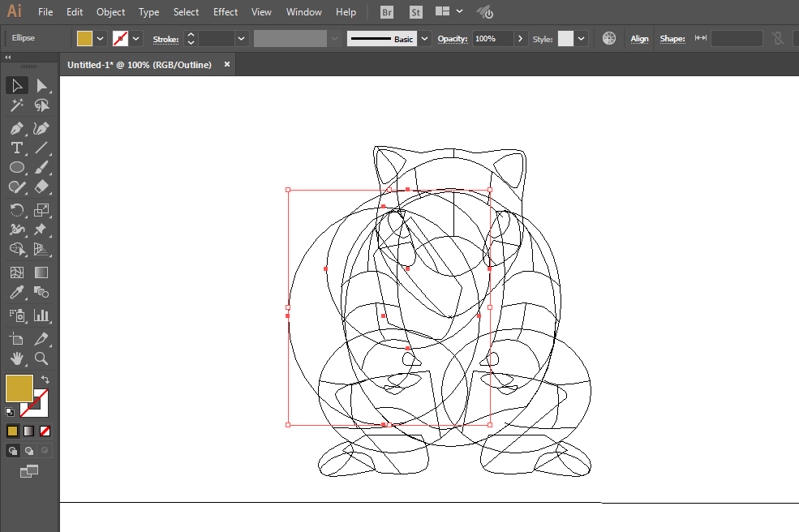Select the Curvature tool

(41, 128)
